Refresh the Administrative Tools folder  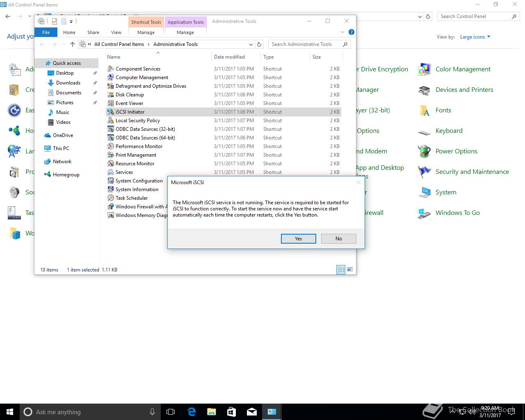(259, 44)
